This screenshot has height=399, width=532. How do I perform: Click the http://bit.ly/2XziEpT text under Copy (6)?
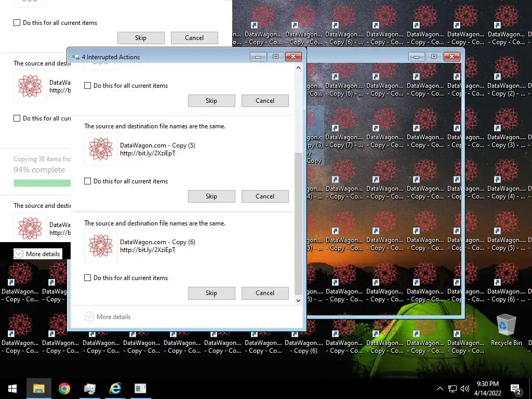[x=148, y=250]
